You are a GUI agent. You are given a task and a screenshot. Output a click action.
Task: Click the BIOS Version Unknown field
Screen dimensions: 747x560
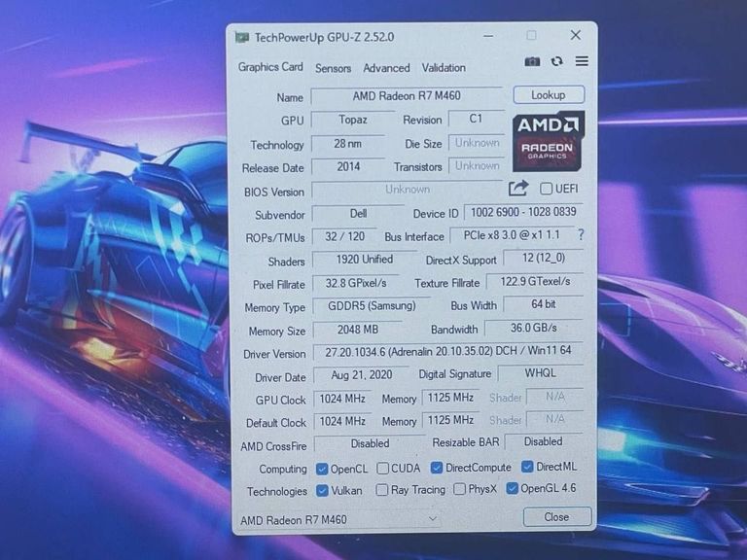pyautogui.click(x=408, y=189)
